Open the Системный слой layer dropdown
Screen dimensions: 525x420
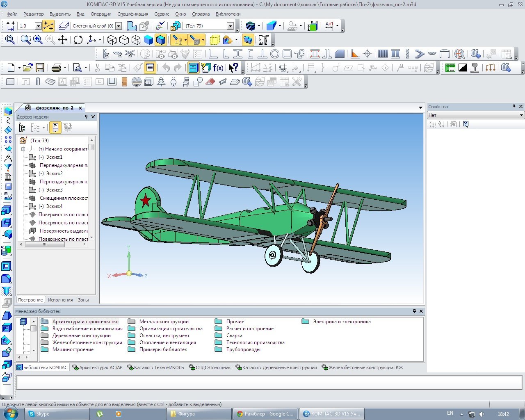pos(119,26)
